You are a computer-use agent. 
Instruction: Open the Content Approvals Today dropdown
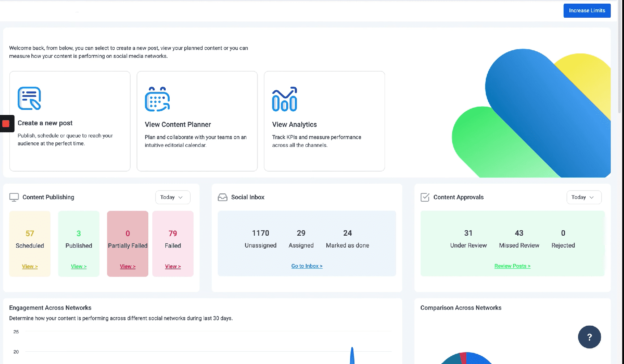[x=584, y=197]
